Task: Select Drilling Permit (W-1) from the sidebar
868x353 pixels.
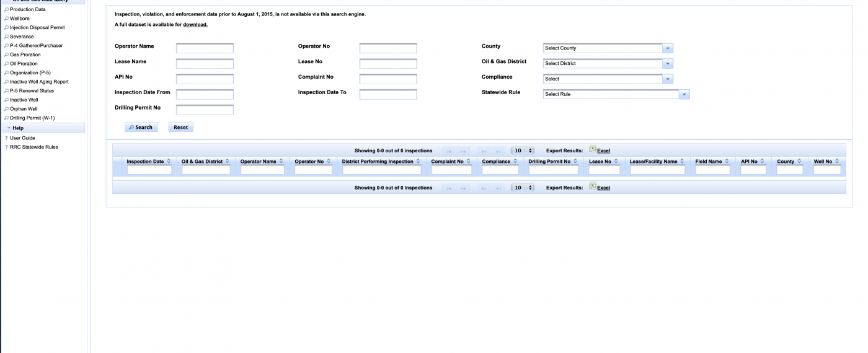Action: click(32, 118)
